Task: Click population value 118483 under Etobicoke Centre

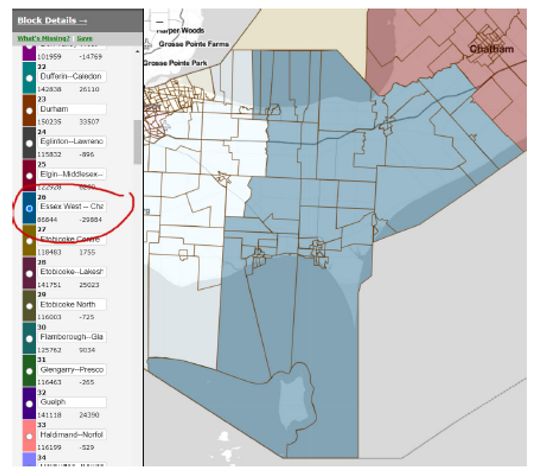Action: pos(49,252)
